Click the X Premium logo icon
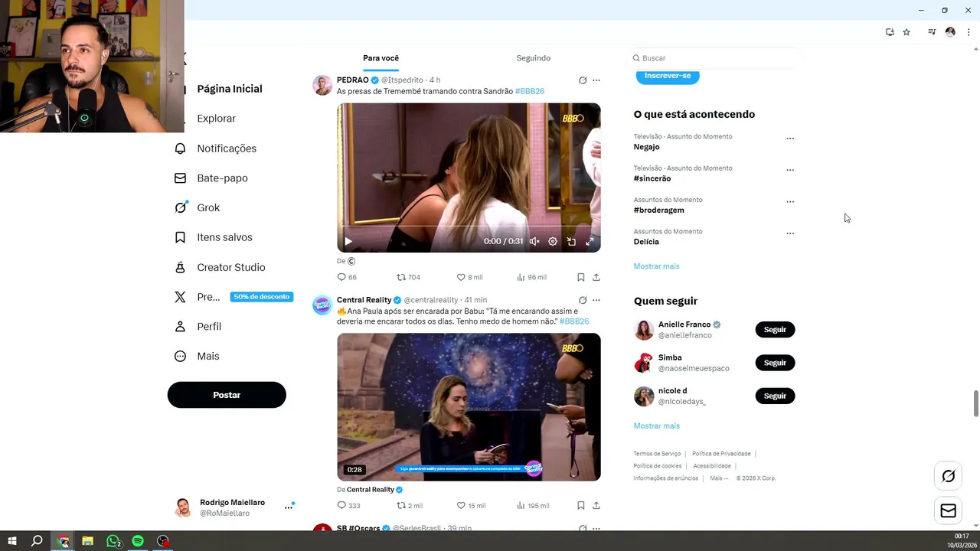Image resolution: width=980 pixels, height=551 pixels. [x=180, y=297]
